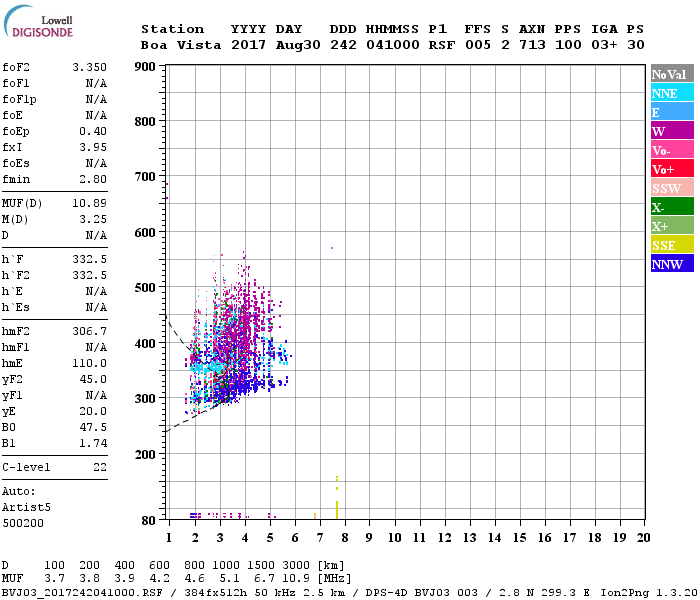Select the NoVal gray legend swatch
Image resolution: width=700 pixels, height=600 pixels.
671,74
